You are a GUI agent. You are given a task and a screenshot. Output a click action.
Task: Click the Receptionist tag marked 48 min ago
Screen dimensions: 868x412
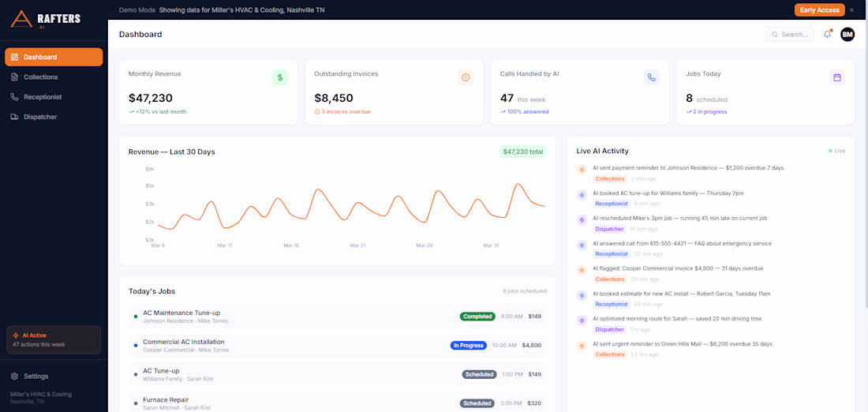tap(612, 304)
